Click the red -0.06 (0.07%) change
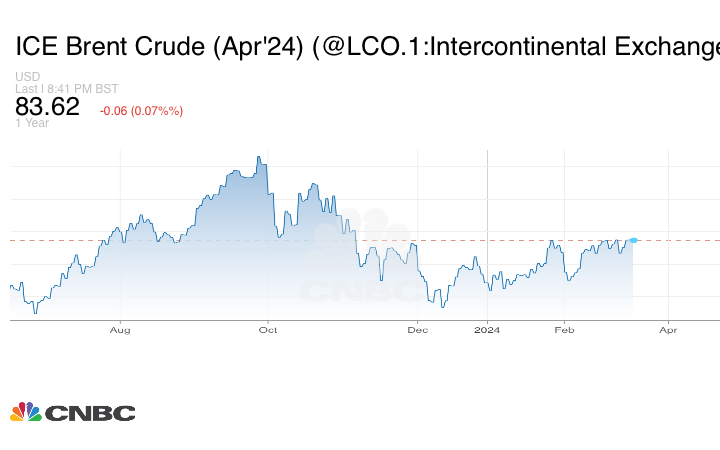 click(x=141, y=111)
